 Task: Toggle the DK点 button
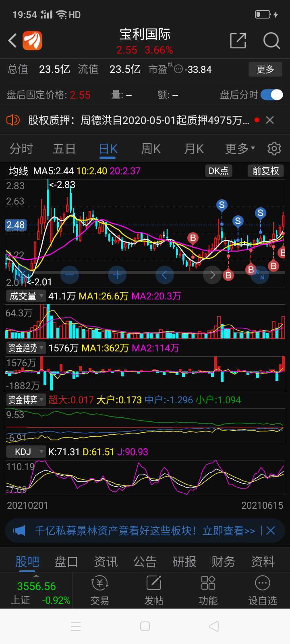pos(218,171)
